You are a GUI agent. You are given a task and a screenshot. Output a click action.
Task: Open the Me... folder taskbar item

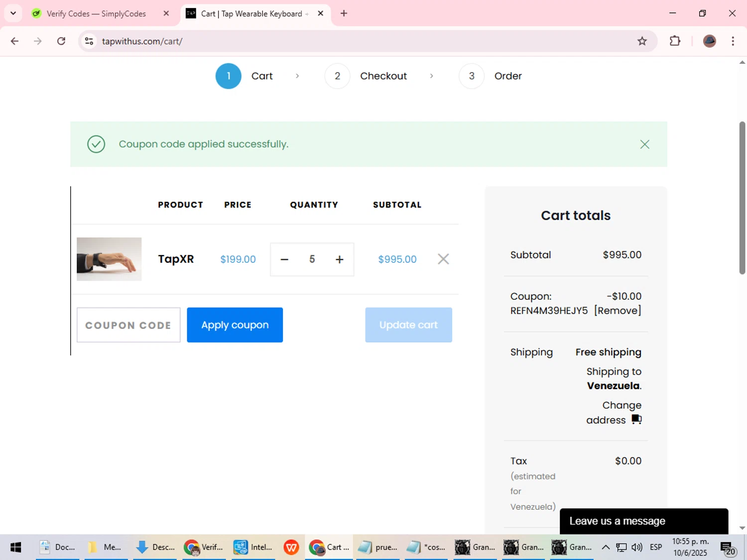click(x=106, y=548)
